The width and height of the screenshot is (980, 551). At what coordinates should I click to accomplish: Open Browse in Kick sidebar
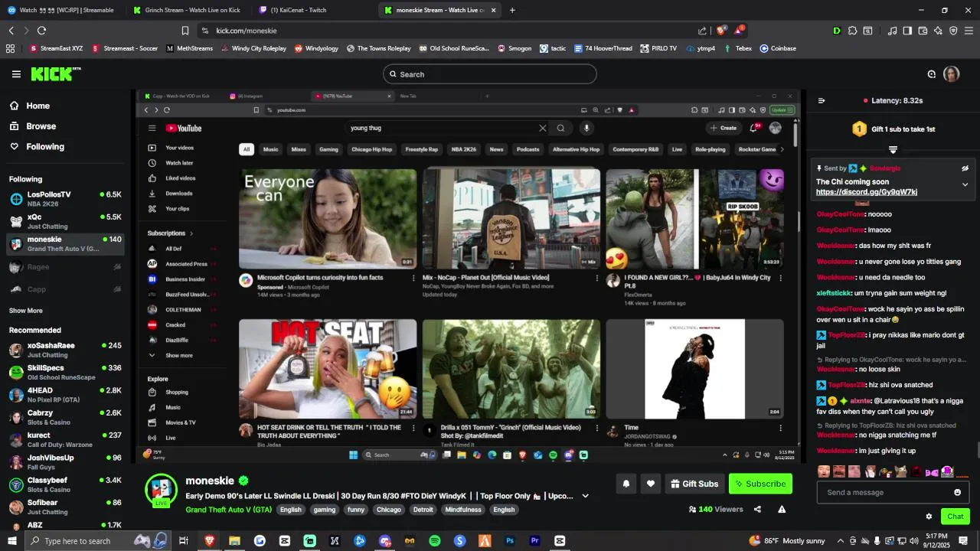tap(33, 126)
